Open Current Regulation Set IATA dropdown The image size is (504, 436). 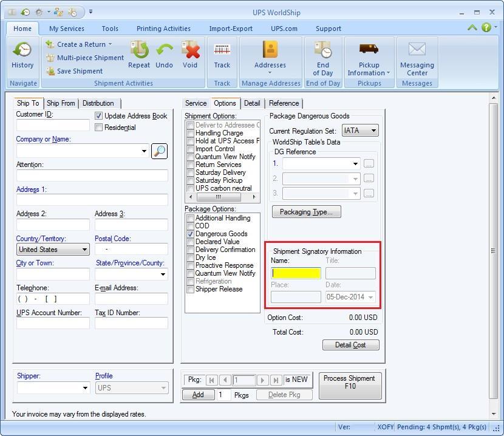coord(373,131)
